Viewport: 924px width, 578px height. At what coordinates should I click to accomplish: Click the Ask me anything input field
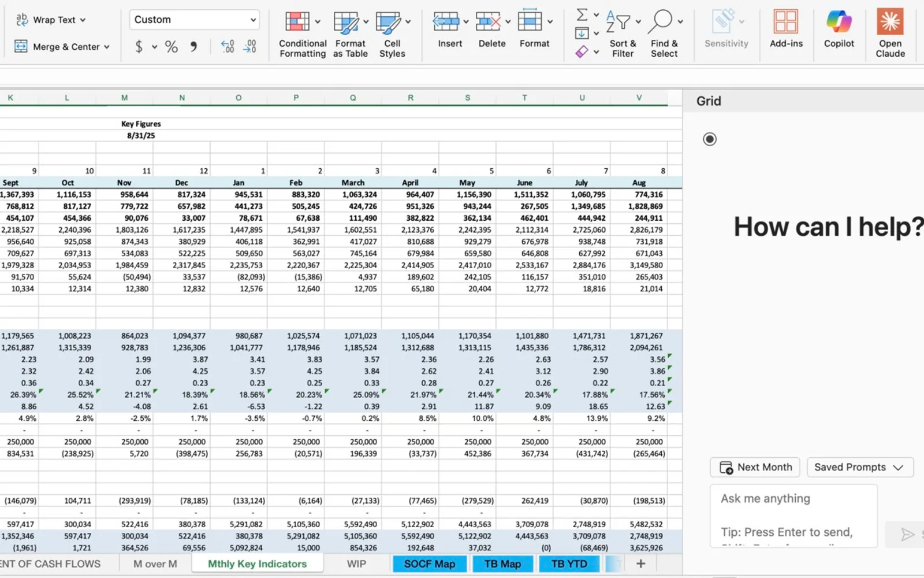point(793,516)
